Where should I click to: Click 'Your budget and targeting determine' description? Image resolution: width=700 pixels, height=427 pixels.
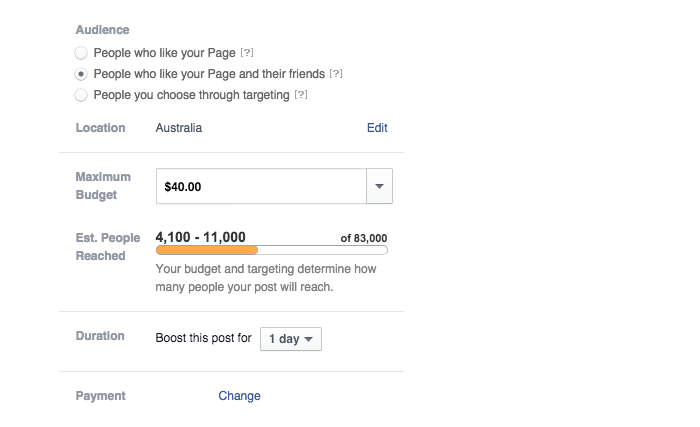point(266,278)
